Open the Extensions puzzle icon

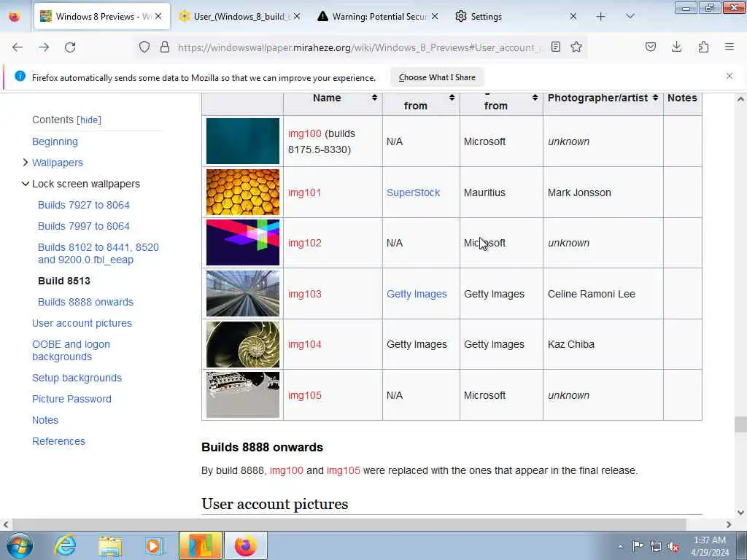[703, 47]
